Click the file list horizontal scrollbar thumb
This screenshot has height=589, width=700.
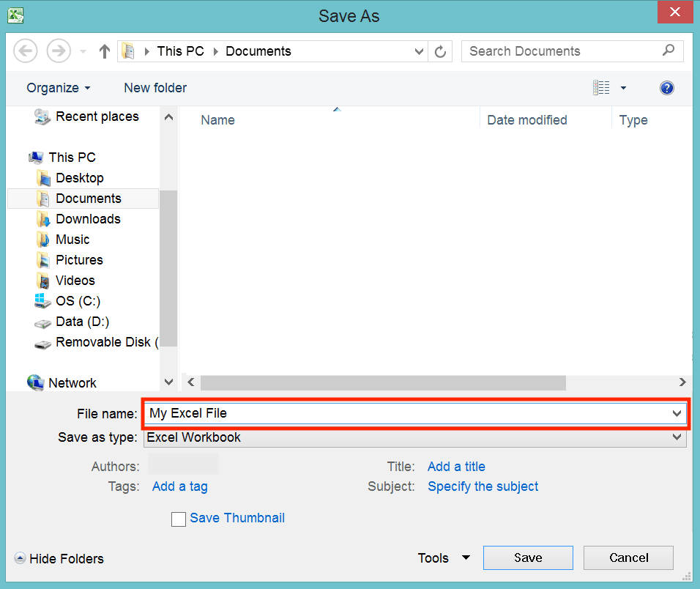383,382
